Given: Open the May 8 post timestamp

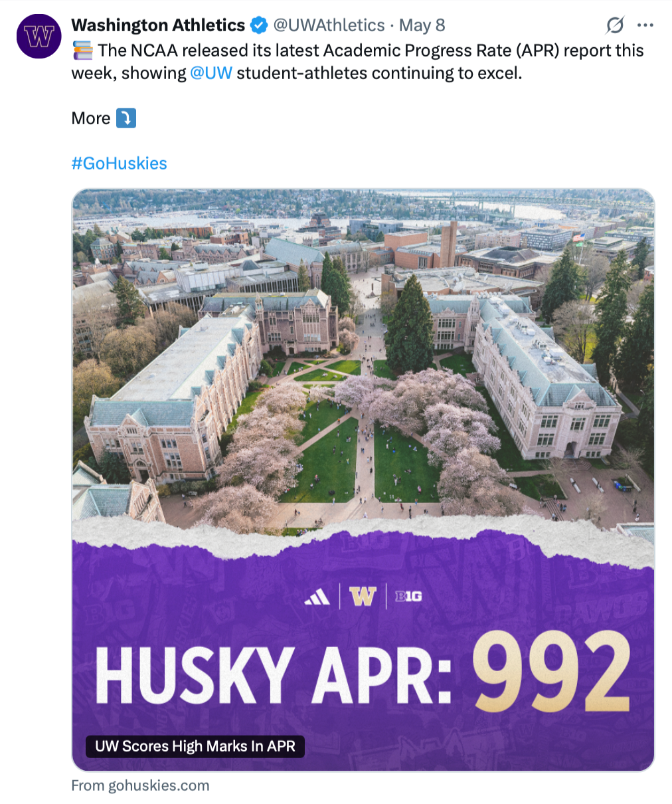Looking at the screenshot, I should click(x=422, y=25).
